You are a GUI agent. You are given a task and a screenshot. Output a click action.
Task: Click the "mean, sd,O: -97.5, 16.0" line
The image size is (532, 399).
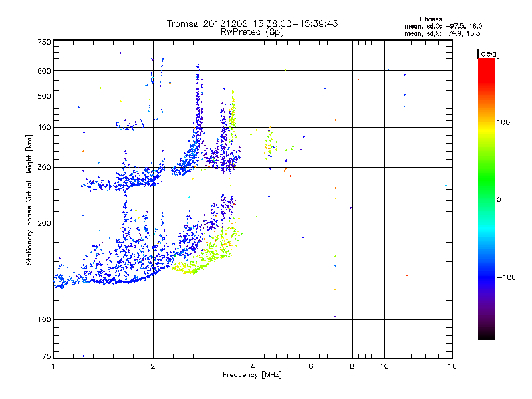pos(443,26)
